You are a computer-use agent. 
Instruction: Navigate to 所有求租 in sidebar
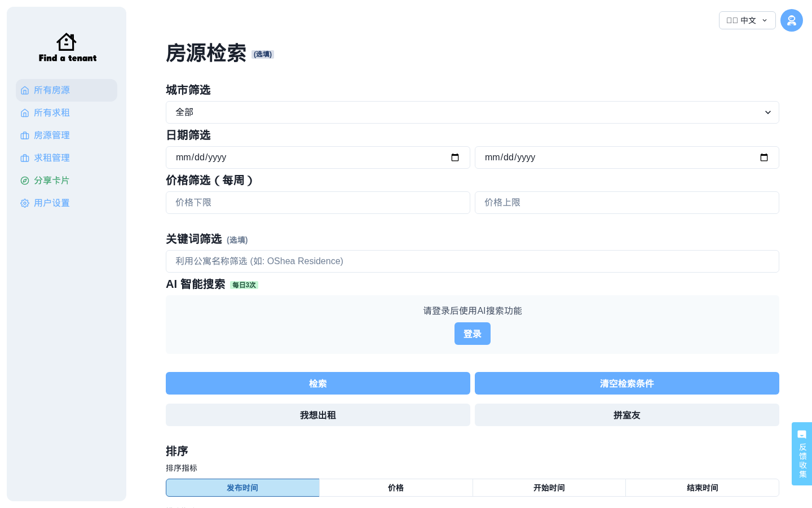[52, 113]
